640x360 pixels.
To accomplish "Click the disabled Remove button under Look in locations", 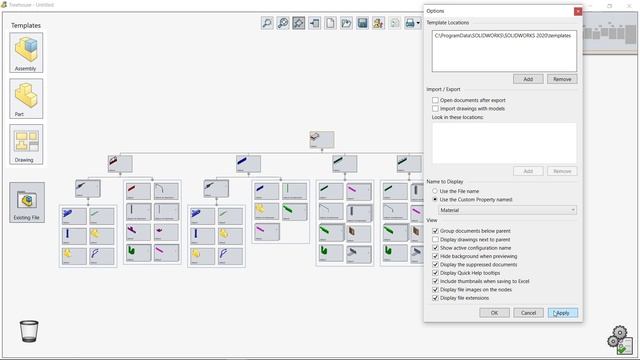I will (562, 171).
